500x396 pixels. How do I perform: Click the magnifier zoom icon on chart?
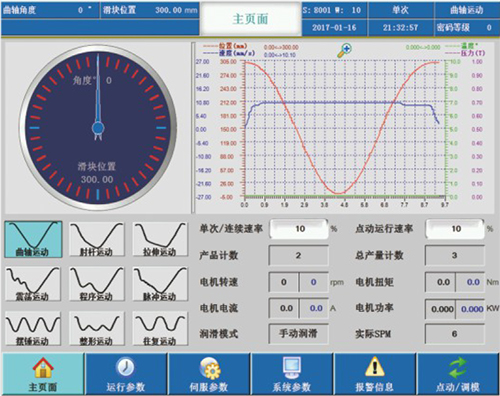tap(344, 50)
